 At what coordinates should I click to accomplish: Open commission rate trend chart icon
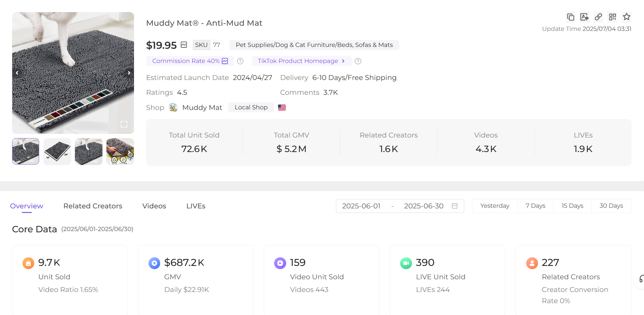pyautogui.click(x=225, y=61)
